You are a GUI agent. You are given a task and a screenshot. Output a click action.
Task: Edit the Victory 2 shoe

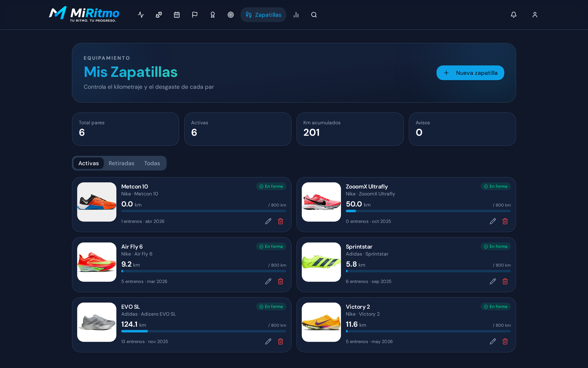pyautogui.click(x=493, y=341)
